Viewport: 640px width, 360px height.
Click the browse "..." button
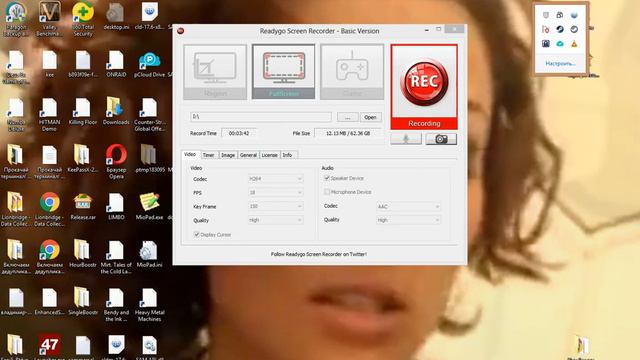(348, 117)
